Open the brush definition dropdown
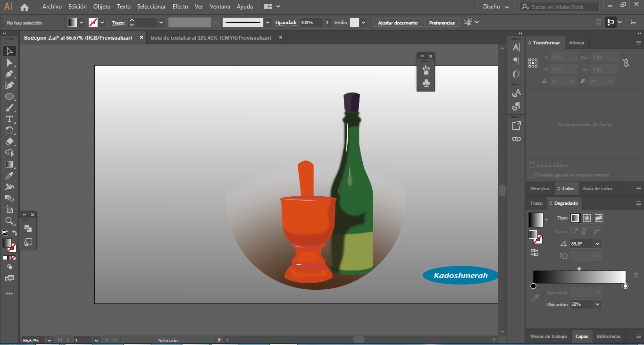 click(268, 22)
